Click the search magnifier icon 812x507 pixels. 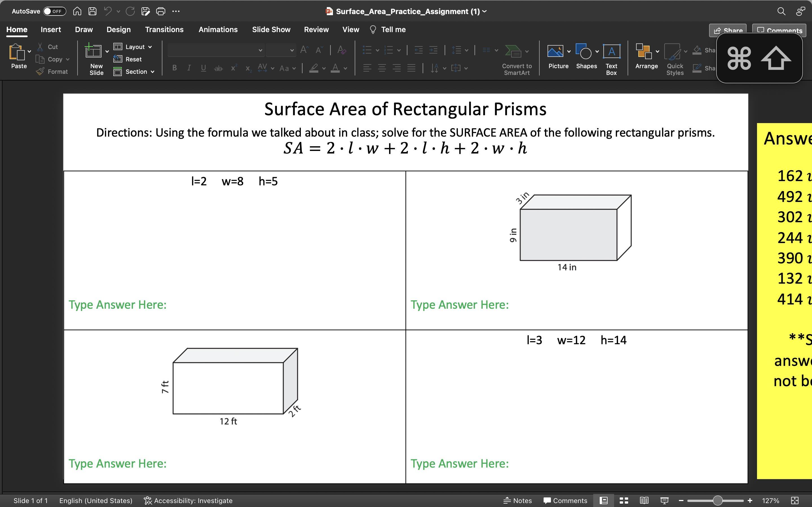click(x=781, y=11)
